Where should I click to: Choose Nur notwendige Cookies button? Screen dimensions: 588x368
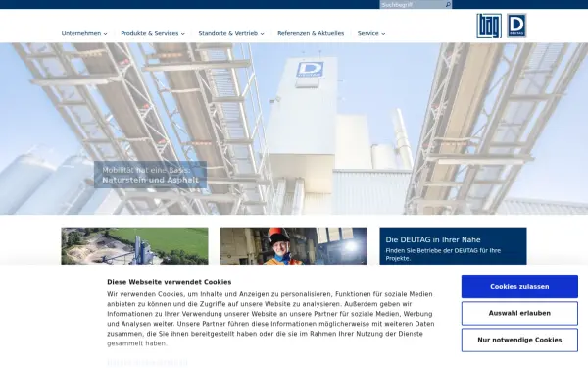click(x=519, y=340)
